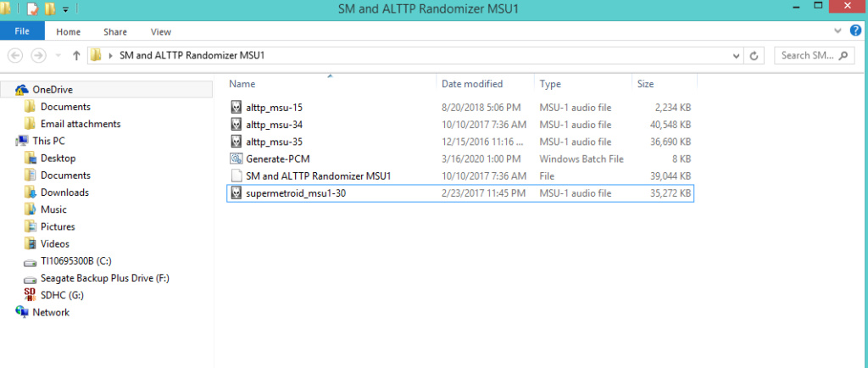
Task: Select the supermetroid_msu1-30 file name
Action: pos(296,193)
